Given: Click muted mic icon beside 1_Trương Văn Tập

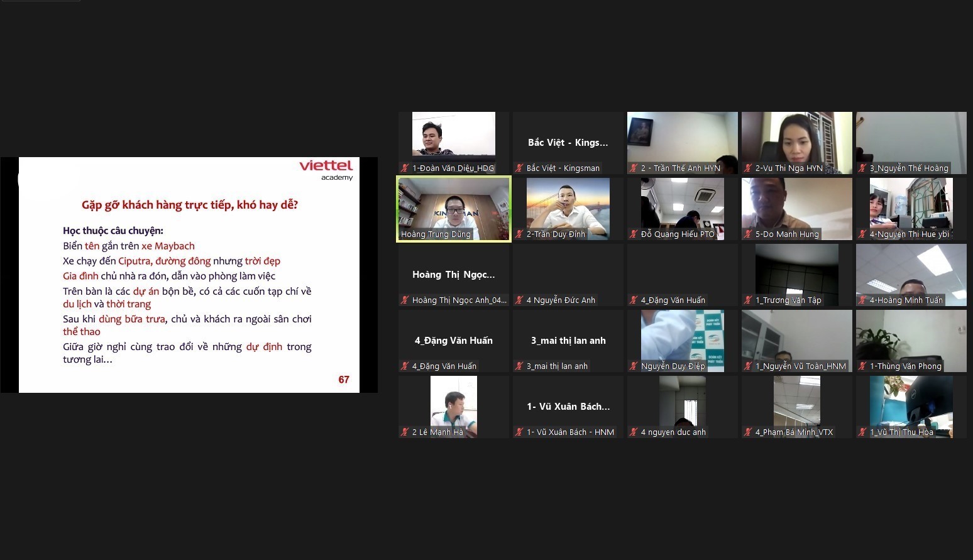Looking at the screenshot, I should [748, 300].
